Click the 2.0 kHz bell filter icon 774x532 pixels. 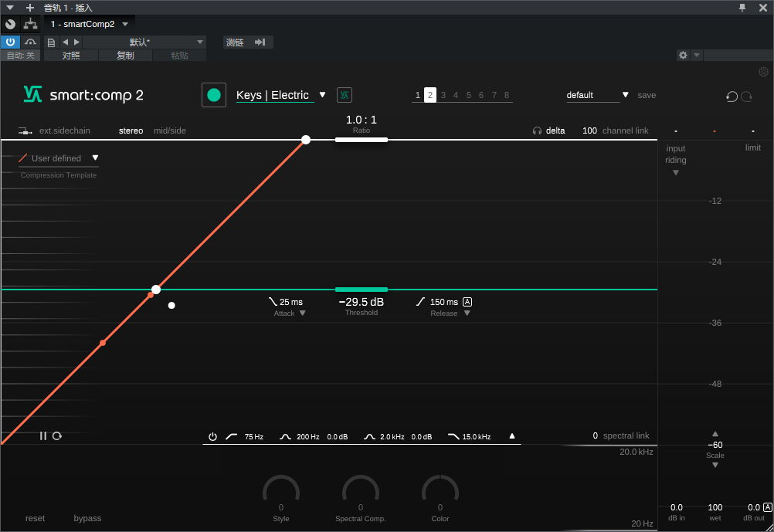click(x=369, y=437)
